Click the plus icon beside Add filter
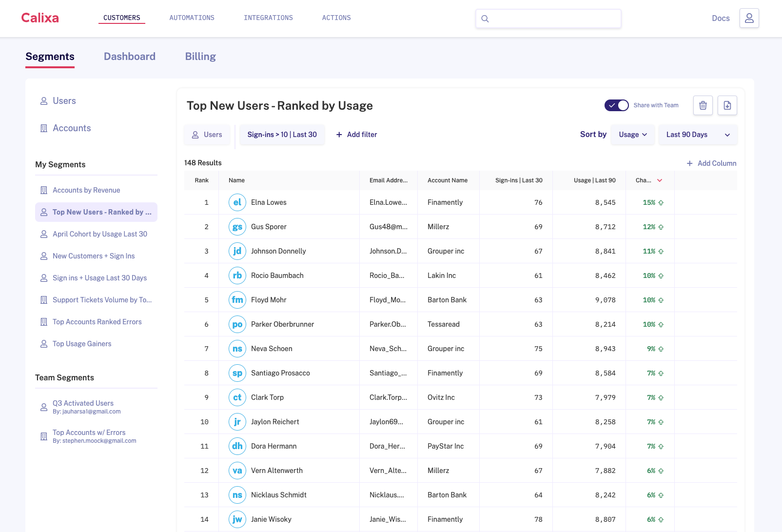Image resolution: width=782 pixels, height=532 pixels. [339, 135]
